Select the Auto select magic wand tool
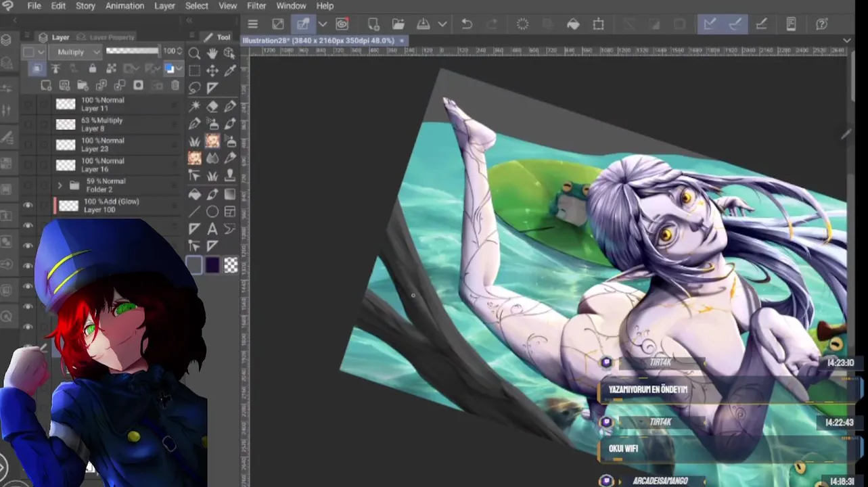Screen dimensions: 868x487 195,106
